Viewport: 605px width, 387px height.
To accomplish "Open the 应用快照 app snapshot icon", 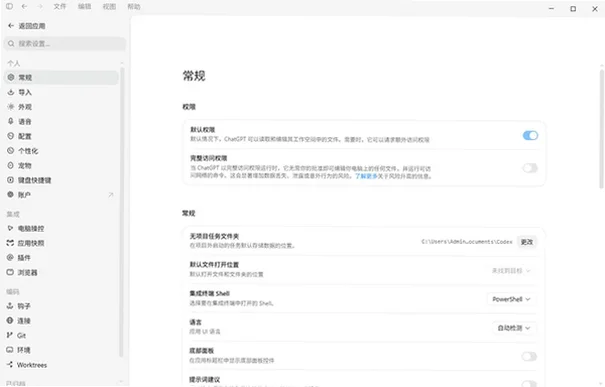I will [10, 243].
